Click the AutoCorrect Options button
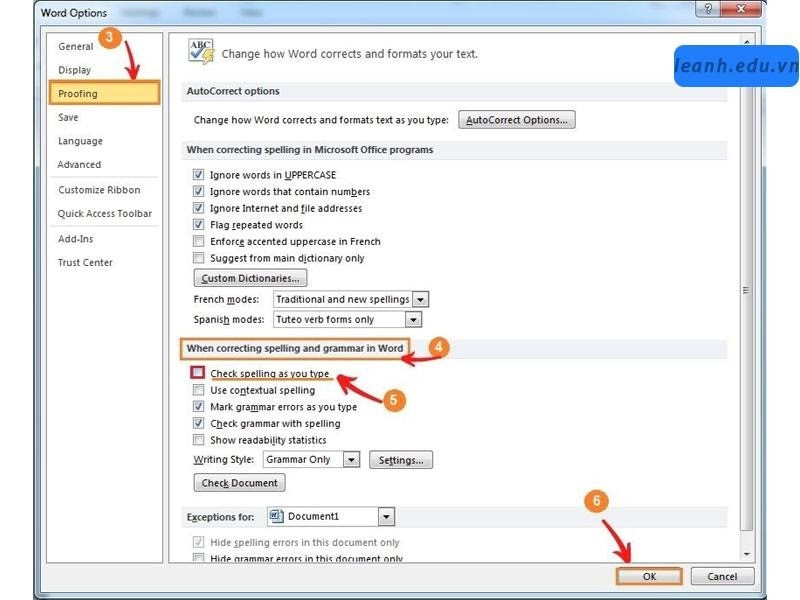The height and width of the screenshot is (600, 800). click(x=516, y=120)
